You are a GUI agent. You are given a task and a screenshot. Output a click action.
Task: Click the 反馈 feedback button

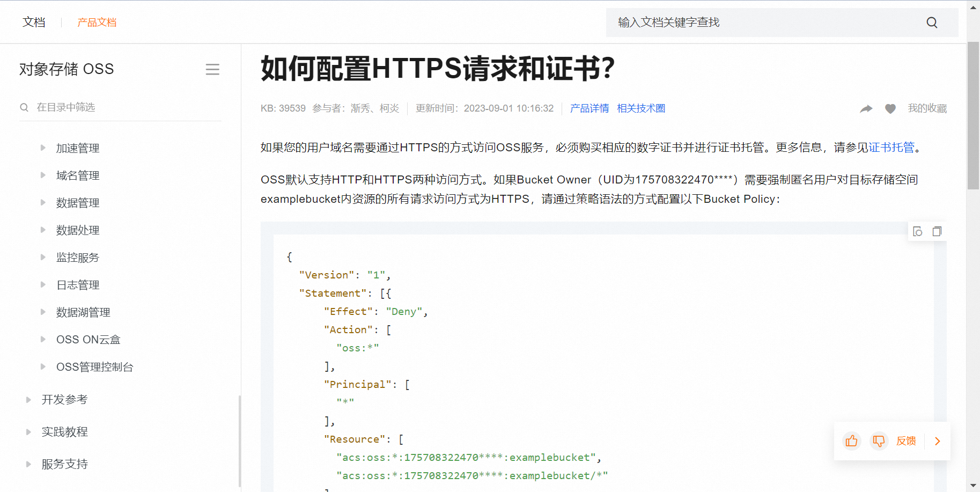tap(906, 441)
